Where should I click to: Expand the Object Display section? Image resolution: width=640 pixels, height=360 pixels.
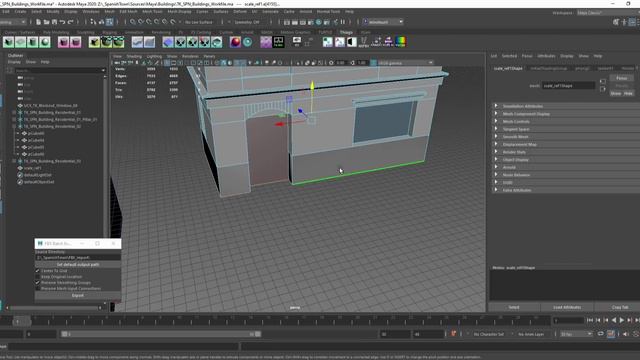coord(565,160)
